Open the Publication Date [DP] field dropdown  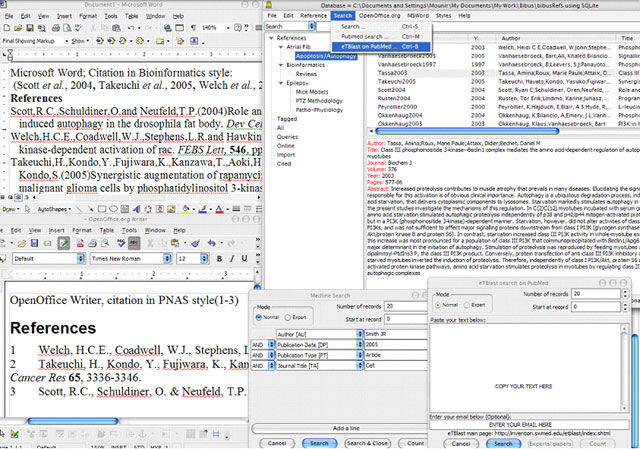[x=360, y=345]
